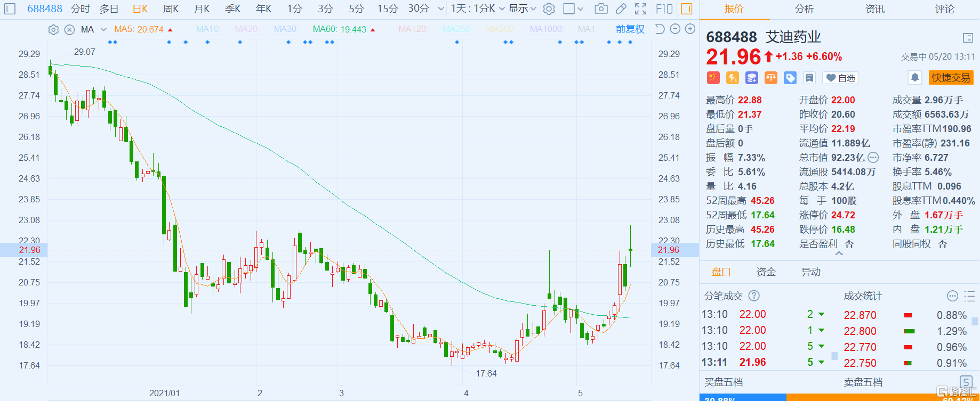The height and width of the screenshot is (401, 980).
Task: Click the blue price tag icon
Action: [790, 78]
